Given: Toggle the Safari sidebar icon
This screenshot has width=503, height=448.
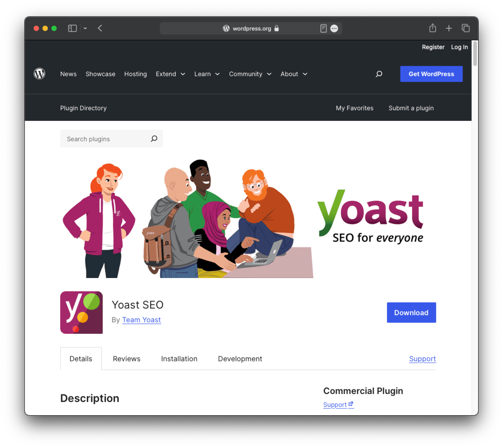Looking at the screenshot, I should coord(72,28).
